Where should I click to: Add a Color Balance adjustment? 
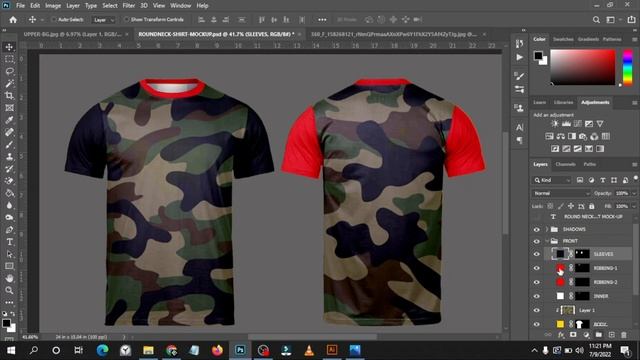[x=560, y=136]
